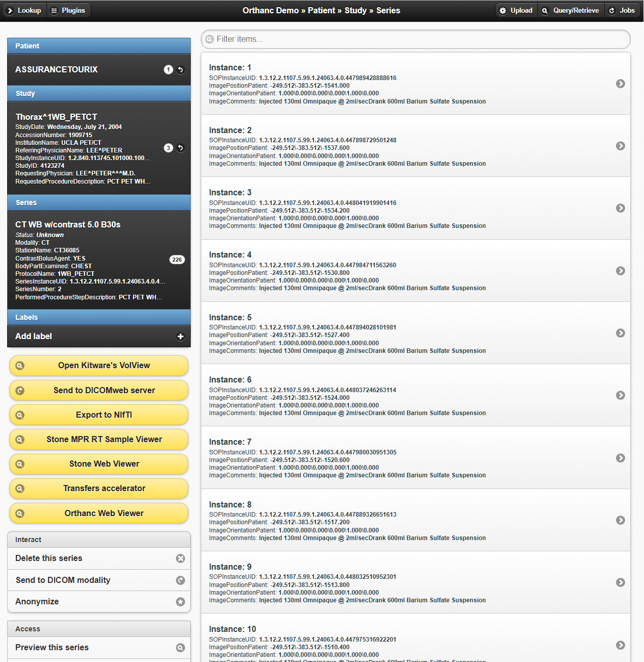The image size is (644, 662).
Task: Select Anonymize
Action: (99, 601)
